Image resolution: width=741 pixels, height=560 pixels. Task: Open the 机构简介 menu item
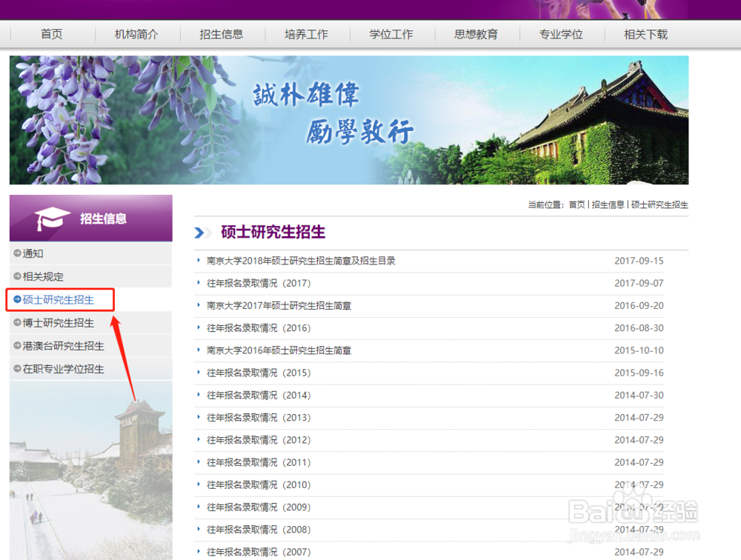136,34
